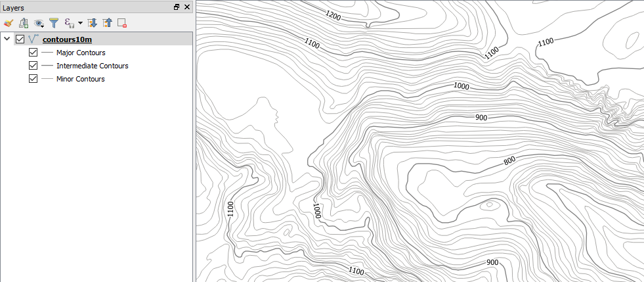Click the Layers panel title
Screen dimensions: 644x282
click(13, 8)
